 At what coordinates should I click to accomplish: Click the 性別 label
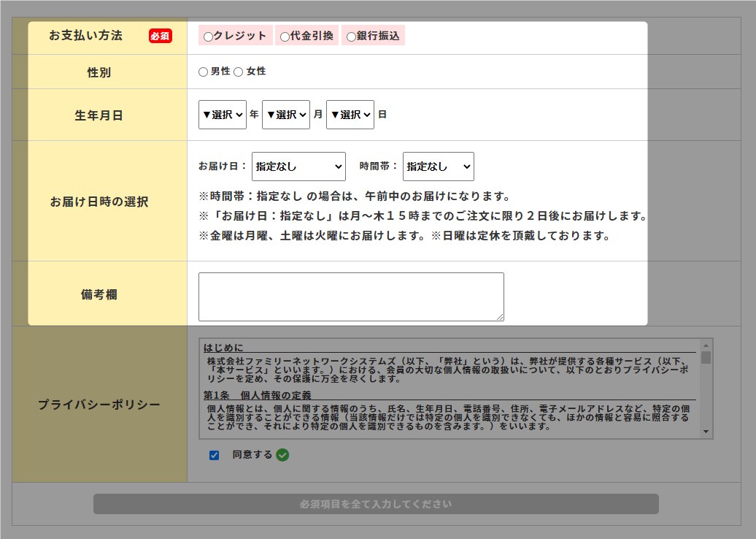point(99,72)
